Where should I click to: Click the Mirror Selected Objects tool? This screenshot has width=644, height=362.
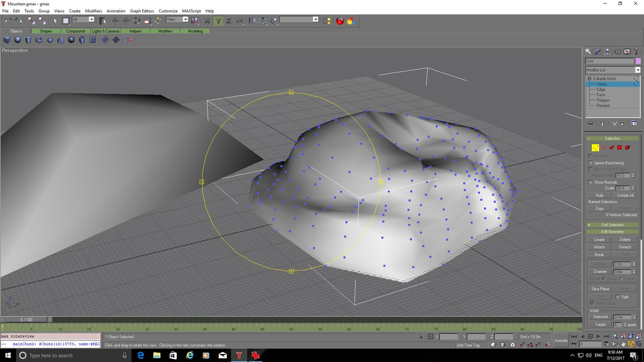click(x=252, y=21)
